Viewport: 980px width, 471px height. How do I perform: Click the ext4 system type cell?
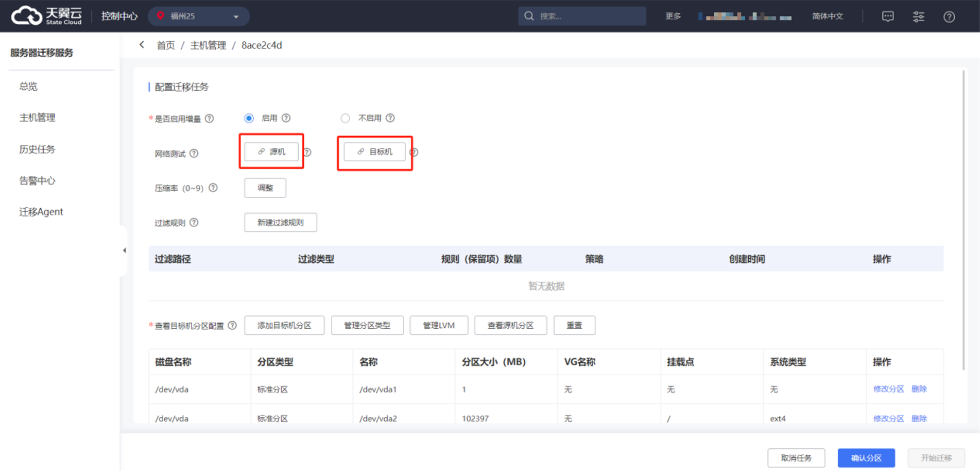[778, 418]
